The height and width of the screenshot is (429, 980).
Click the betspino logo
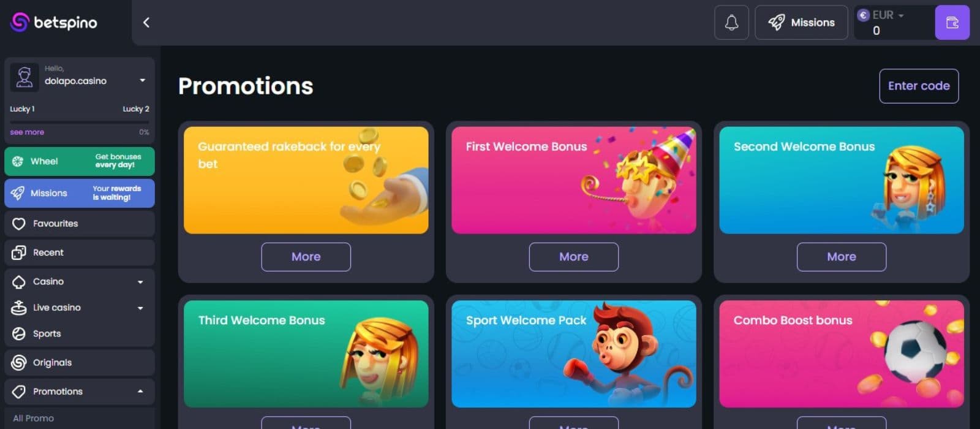(54, 23)
